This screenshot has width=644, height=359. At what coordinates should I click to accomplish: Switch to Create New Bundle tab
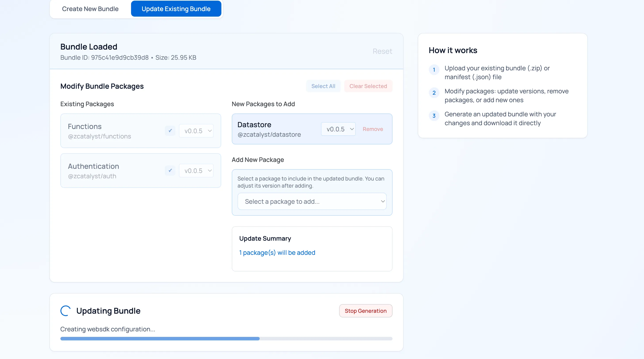coord(90,9)
